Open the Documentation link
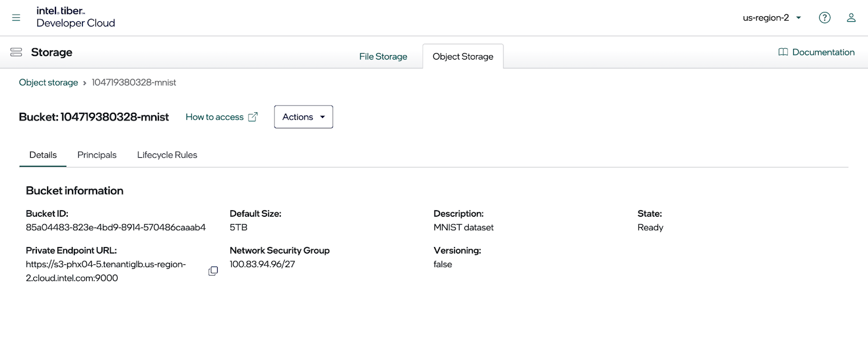The image size is (868, 343). [x=823, y=52]
